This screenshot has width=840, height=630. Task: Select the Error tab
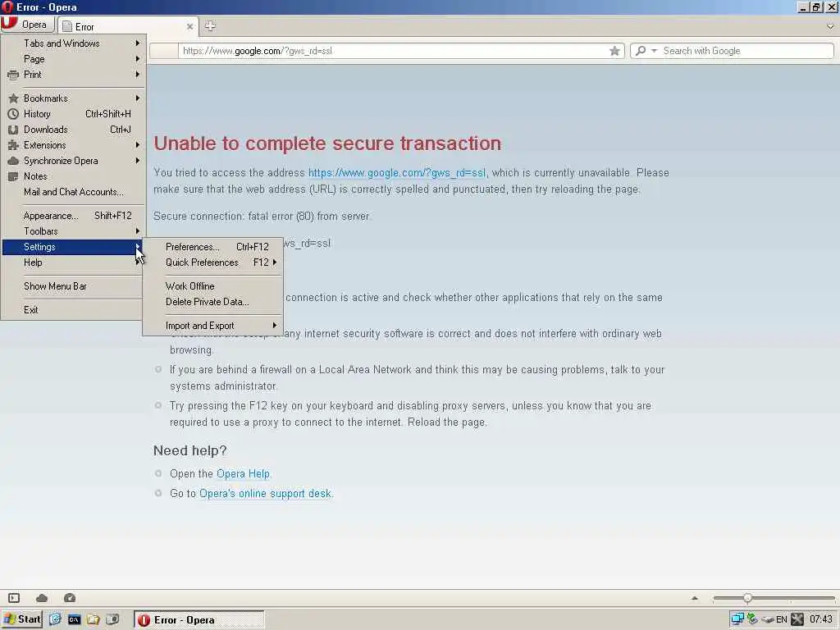point(127,26)
